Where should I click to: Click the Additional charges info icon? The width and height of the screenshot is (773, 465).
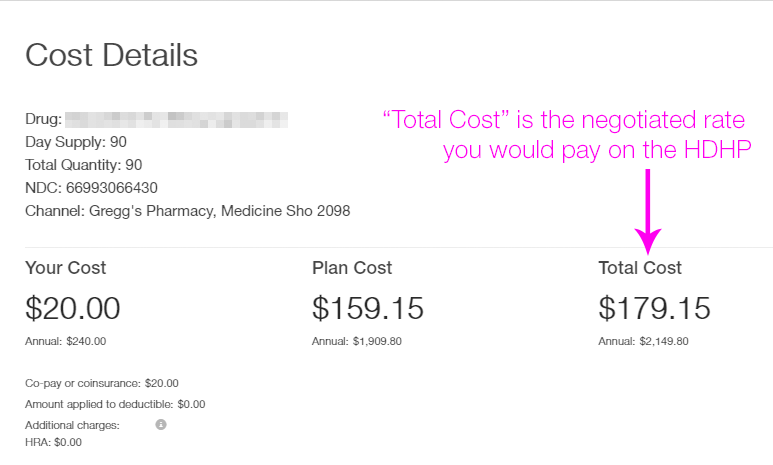point(161,425)
